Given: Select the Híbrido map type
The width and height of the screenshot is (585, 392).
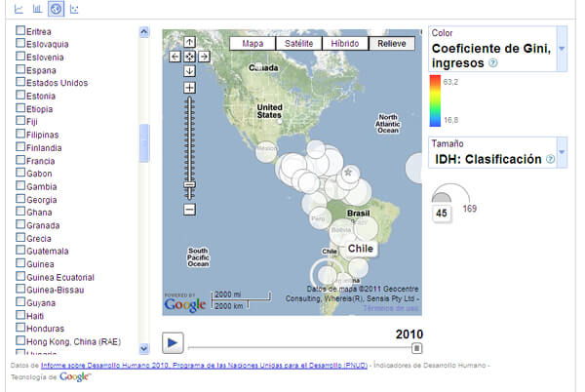Looking at the screenshot, I should click(x=346, y=44).
